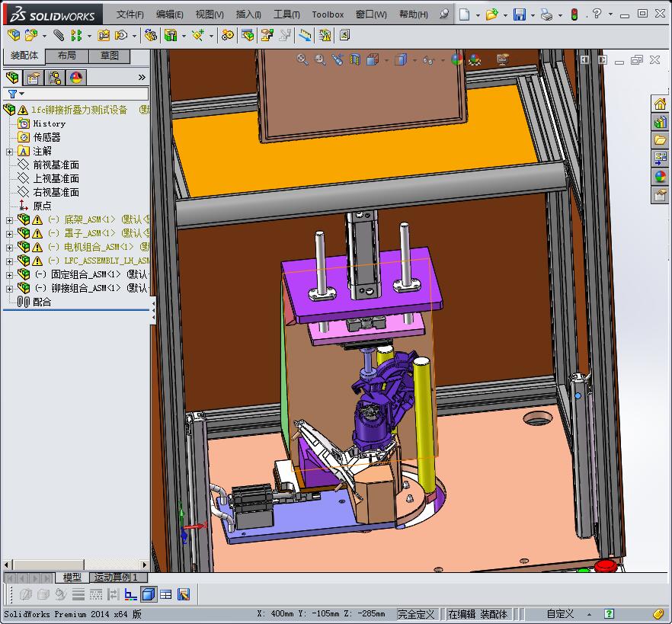Open the dropdown arrow beside the Print icon
672x624 pixels.
(x=560, y=15)
